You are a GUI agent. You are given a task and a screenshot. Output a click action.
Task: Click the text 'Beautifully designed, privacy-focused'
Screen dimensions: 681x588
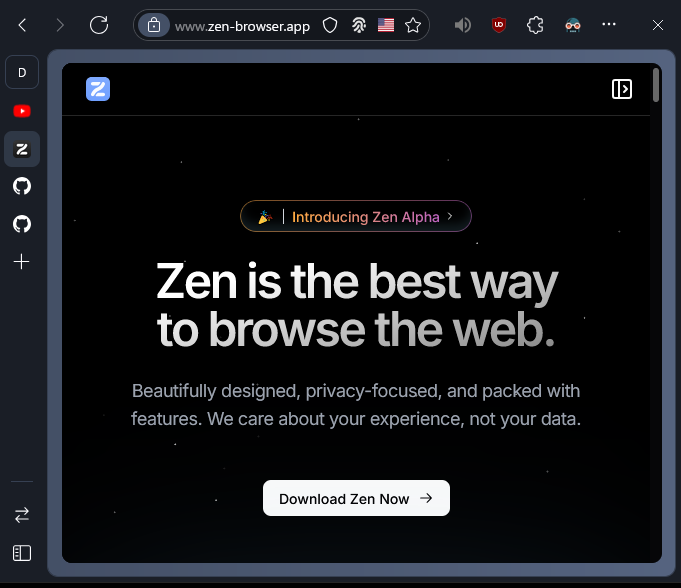(x=287, y=391)
